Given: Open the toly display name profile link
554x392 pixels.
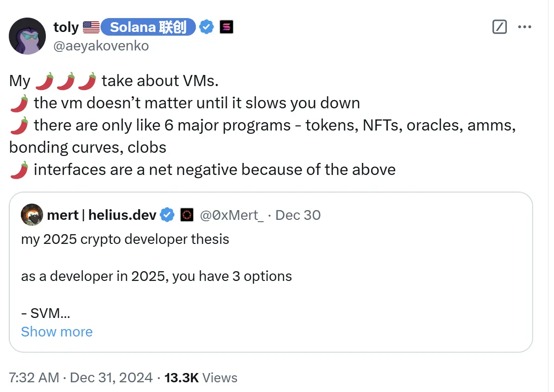Looking at the screenshot, I should [66, 27].
